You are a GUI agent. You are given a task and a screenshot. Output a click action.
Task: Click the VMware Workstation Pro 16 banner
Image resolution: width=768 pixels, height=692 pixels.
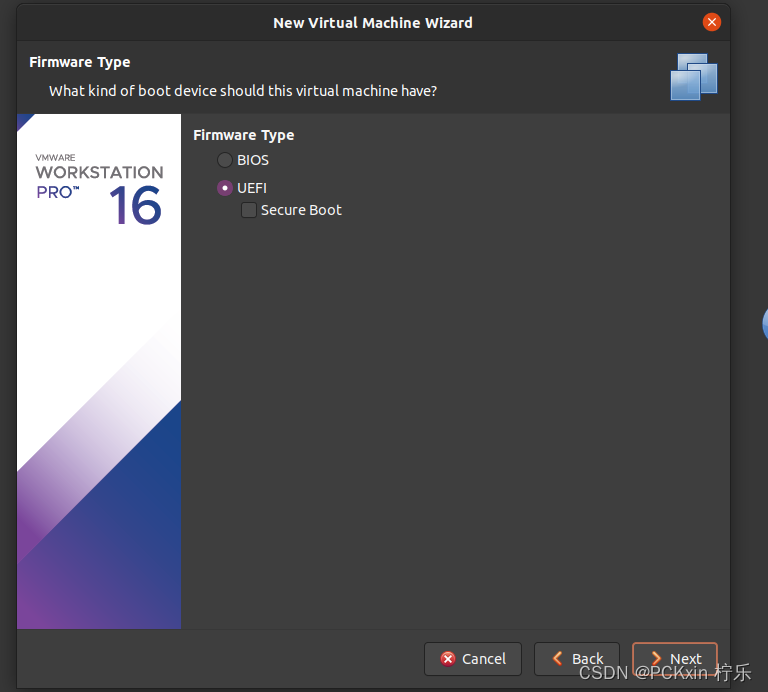(99, 371)
